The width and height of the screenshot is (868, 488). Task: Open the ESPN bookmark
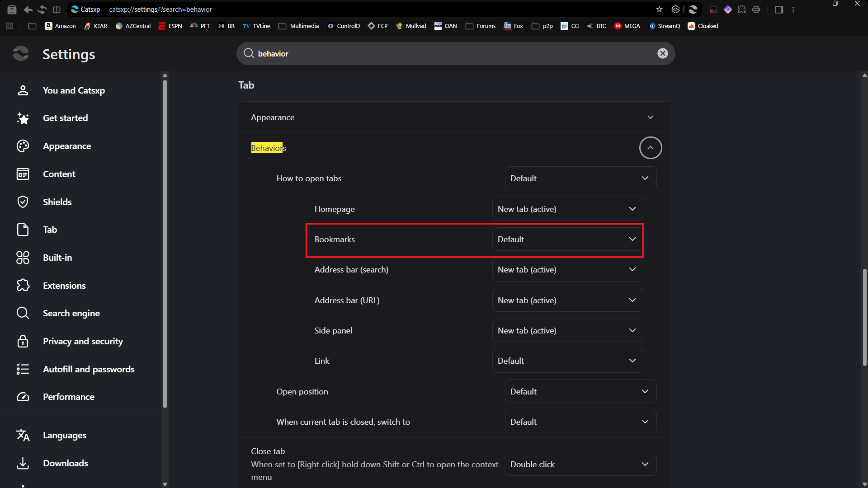click(x=170, y=26)
